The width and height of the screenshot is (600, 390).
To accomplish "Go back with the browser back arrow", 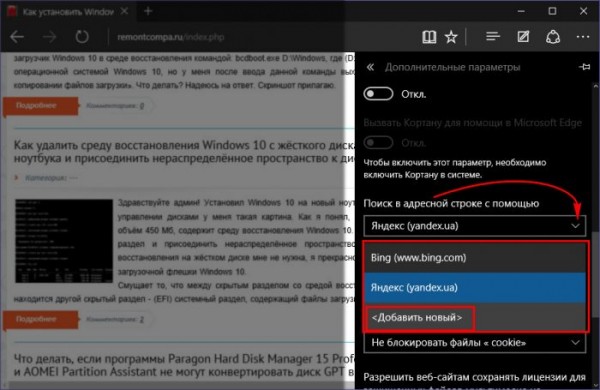I will coord(17,37).
